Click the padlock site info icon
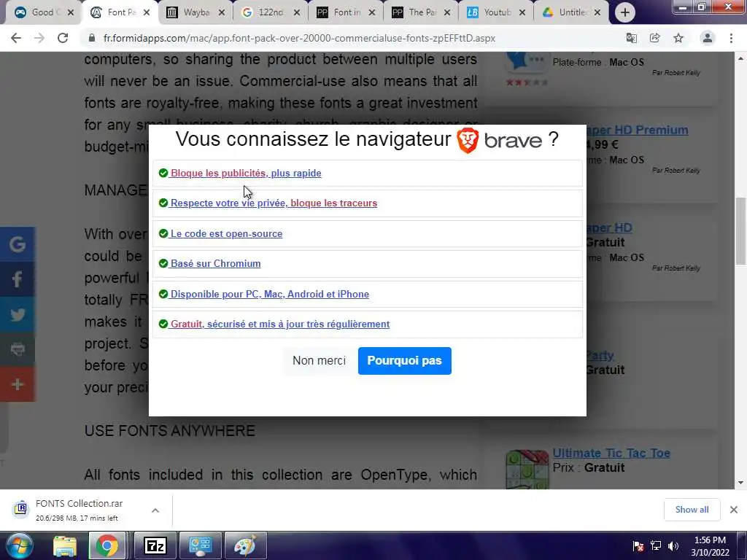This screenshot has height=560, width=747. (x=92, y=38)
